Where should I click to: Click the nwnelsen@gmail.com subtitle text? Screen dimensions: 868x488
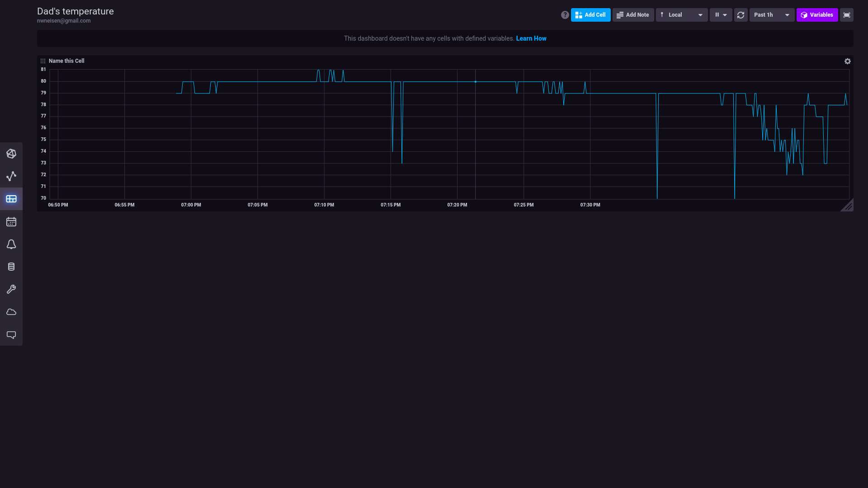point(64,21)
